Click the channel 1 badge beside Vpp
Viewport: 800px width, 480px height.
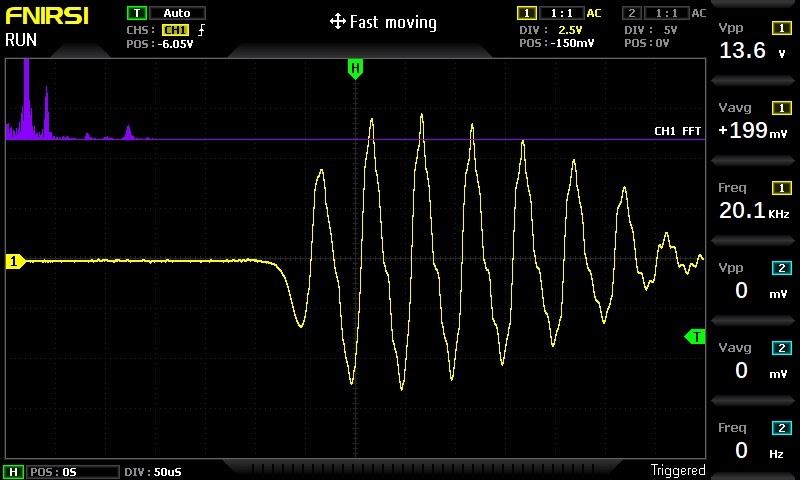782,28
